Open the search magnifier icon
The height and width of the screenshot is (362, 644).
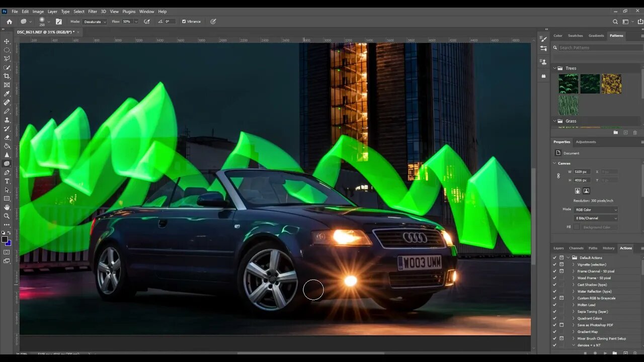[x=615, y=22]
